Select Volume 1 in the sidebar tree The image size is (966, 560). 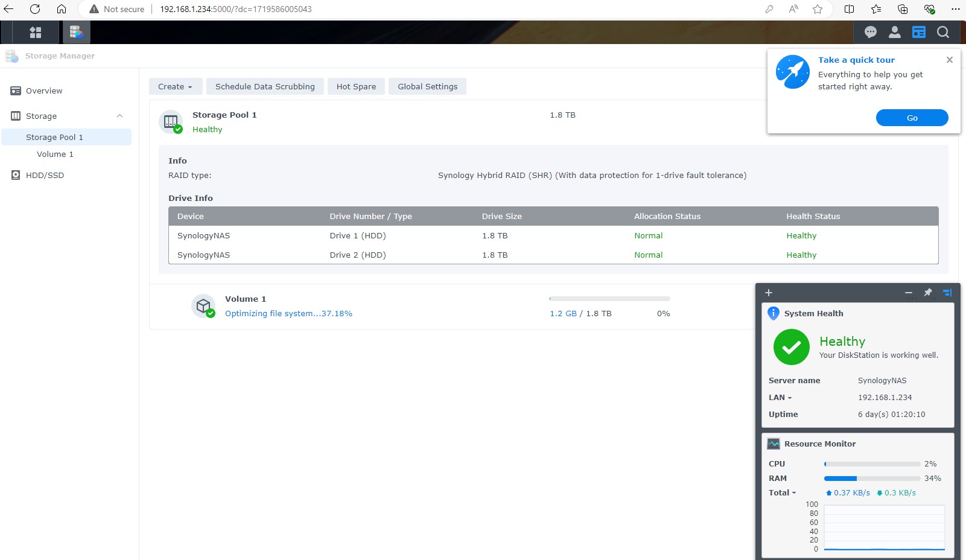click(55, 154)
